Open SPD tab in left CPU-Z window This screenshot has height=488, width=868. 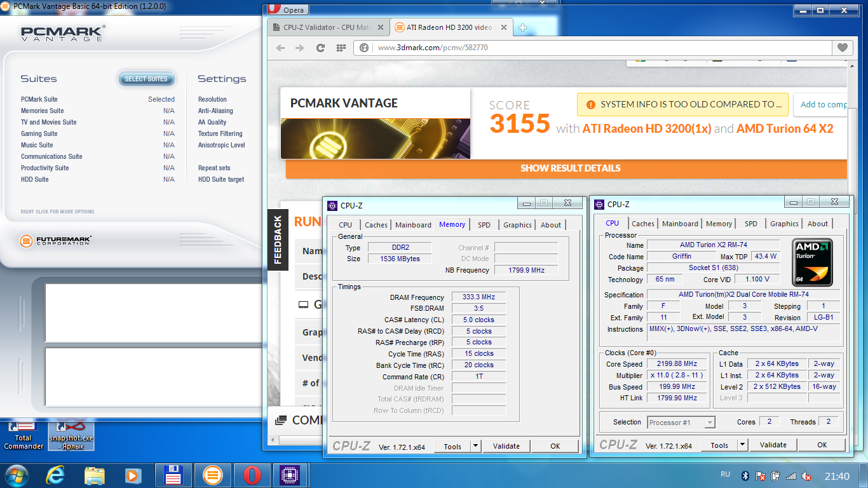484,225
